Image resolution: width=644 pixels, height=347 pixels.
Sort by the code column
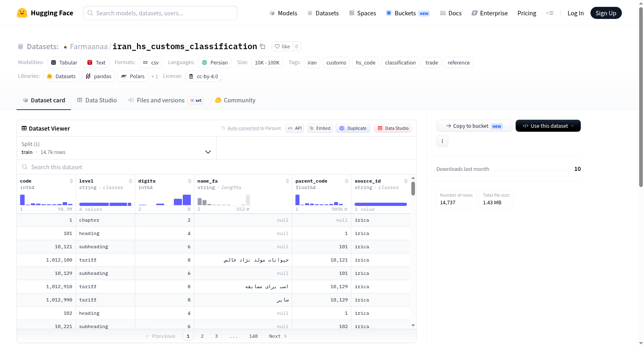pos(71,181)
